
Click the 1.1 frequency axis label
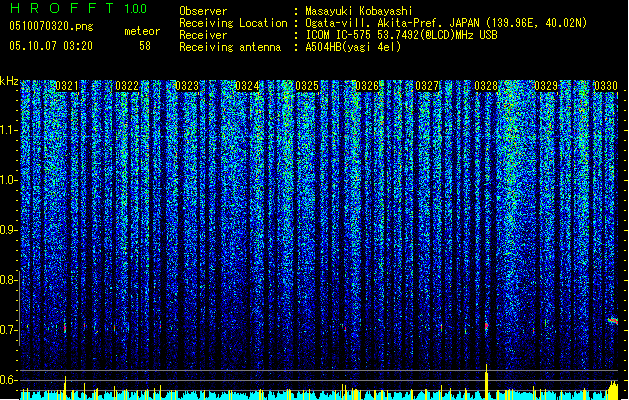point(8,130)
